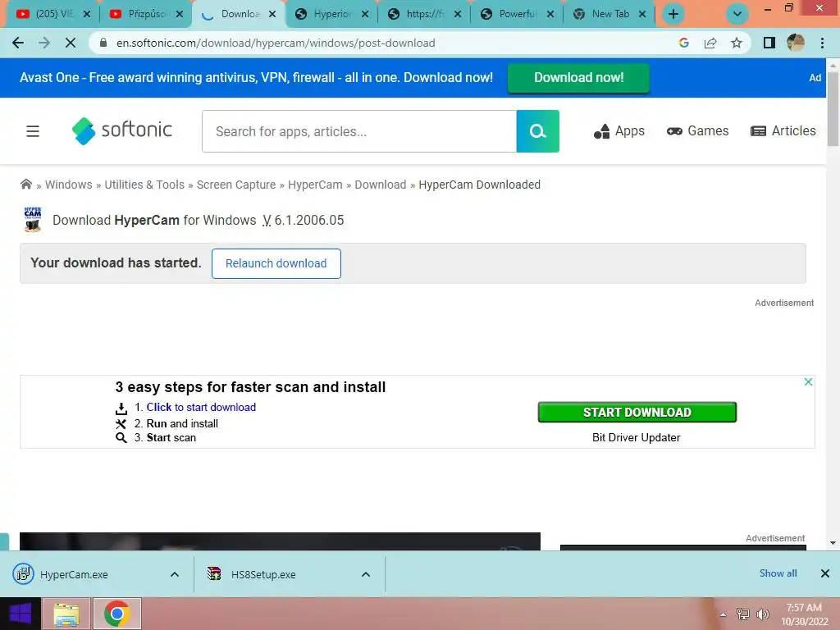Open the tab search dropdown arrow
The image size is (840, 630).
[737, 14]
